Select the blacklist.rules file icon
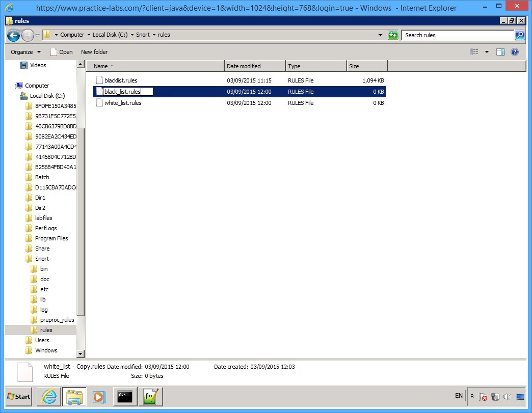The height and width of the screenshot is (413, 532). point(99,80)
